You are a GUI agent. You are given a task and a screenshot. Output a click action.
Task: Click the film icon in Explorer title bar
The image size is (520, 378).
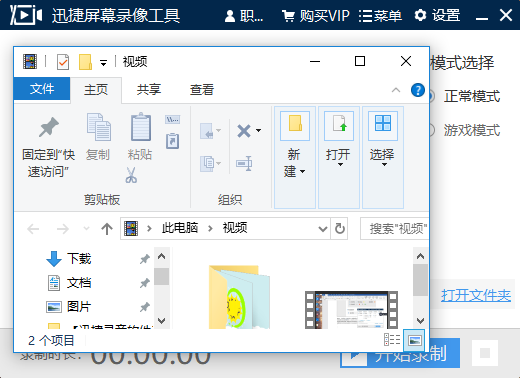pos(30,62)
